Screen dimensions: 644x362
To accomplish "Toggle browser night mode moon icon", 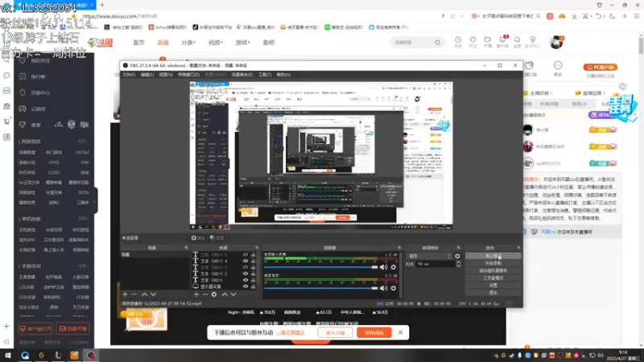I will (613, 16).
